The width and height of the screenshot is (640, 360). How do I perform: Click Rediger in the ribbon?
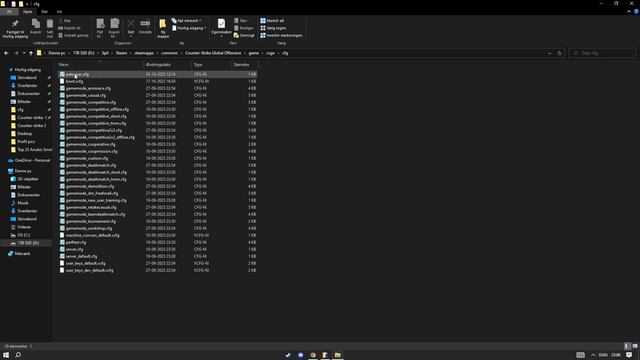point(244,28)
